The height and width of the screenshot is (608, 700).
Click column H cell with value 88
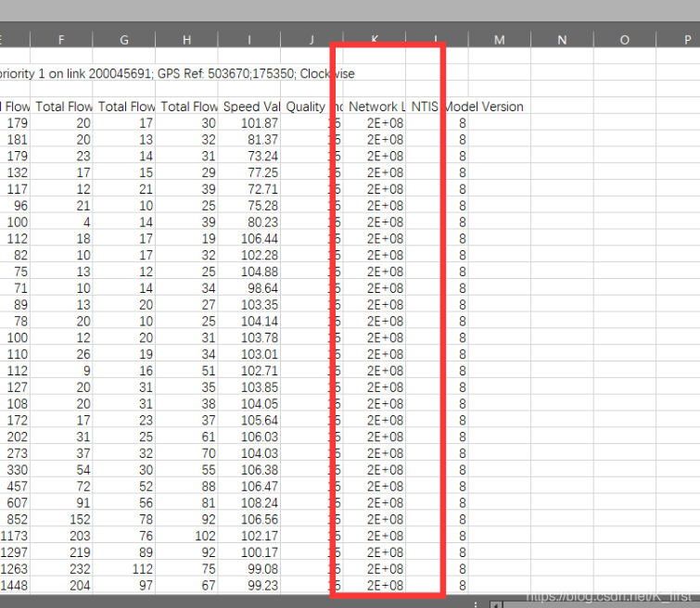[186, 487]
